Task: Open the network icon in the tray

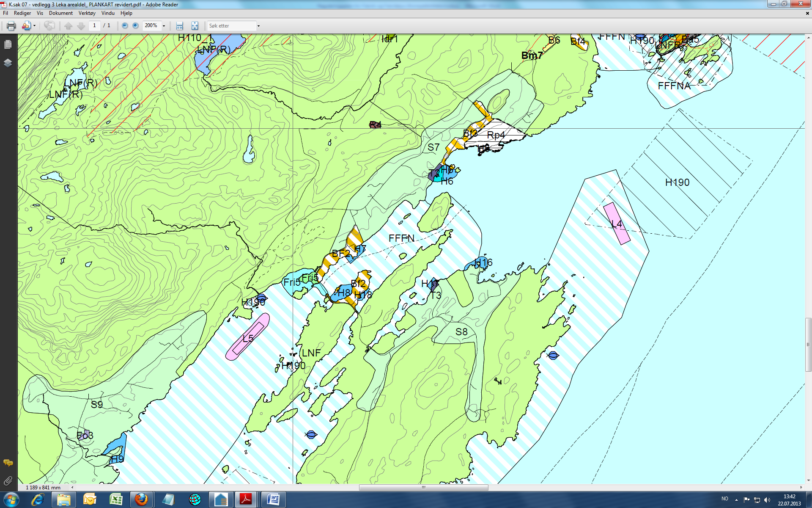Action: click(x=757, y=500)
